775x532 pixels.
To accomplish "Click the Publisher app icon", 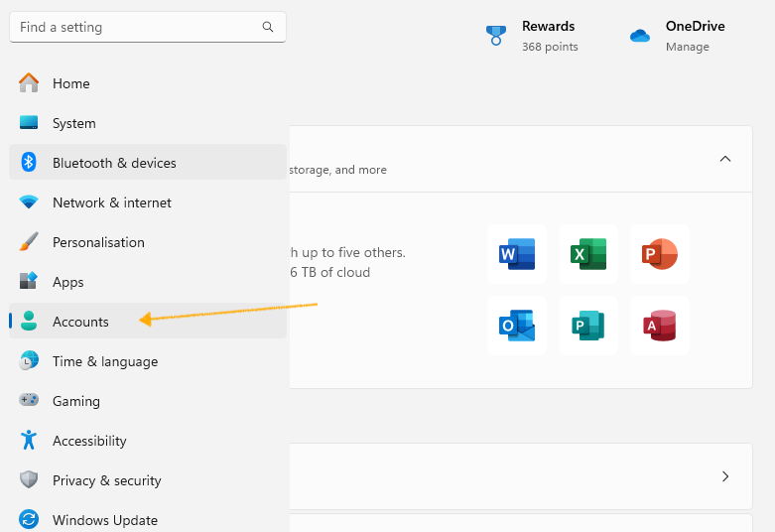I will pyautogui.click(x=588, y=326).
